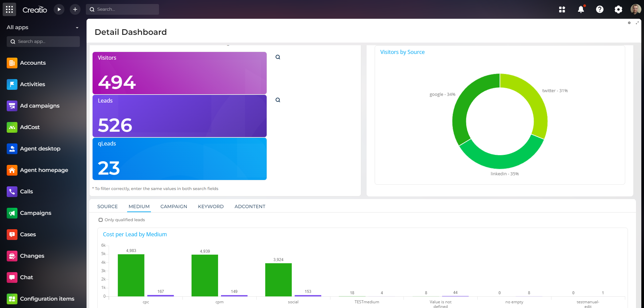This screenshot has width=644, height=308.
Task: Click the add new record plus button
Action: (75, 9)
